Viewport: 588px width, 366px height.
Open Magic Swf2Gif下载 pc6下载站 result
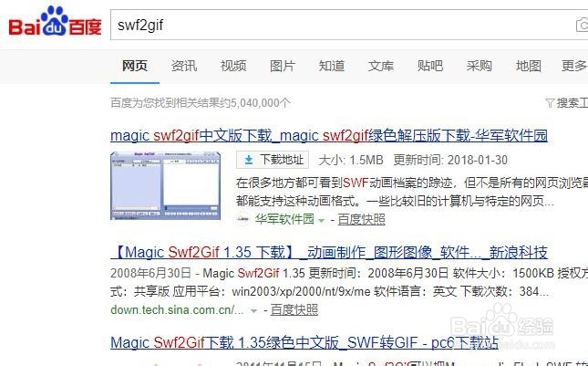coord(304,343)
